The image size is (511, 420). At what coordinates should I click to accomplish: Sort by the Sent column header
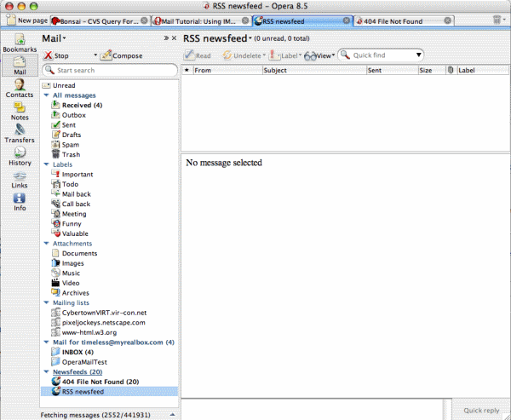393,70
